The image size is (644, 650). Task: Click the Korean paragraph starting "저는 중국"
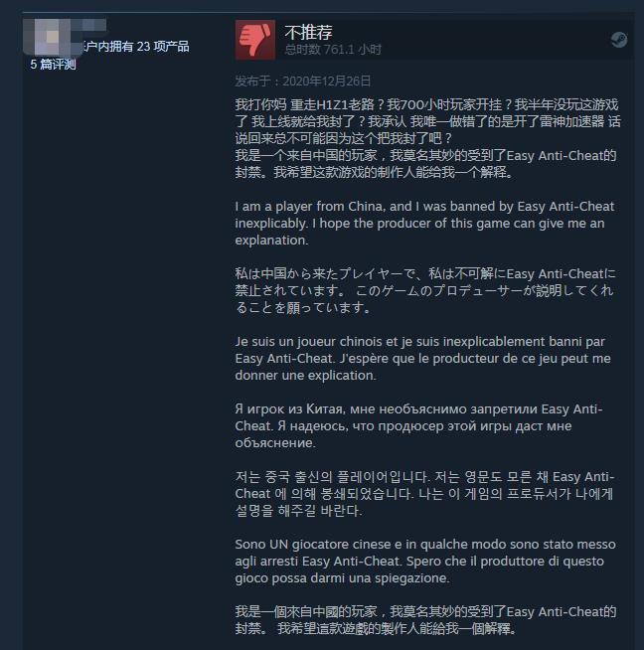coord(424,493)
